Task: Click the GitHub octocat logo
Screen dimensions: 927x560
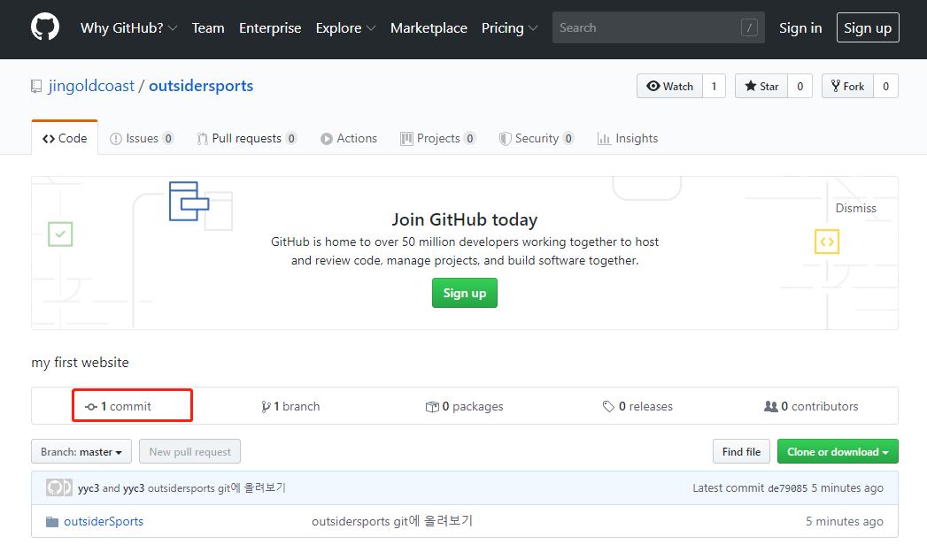Action: coord(45,27)
